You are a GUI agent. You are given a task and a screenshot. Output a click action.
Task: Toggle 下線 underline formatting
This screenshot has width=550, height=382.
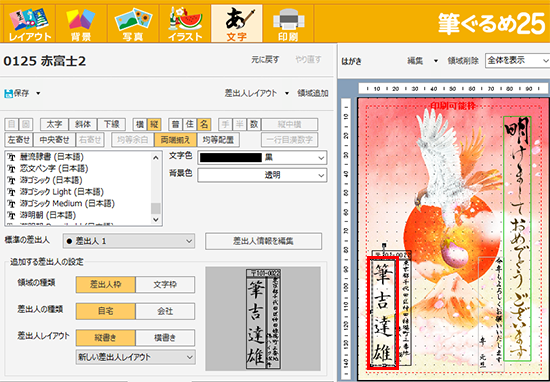coord(111,124)
